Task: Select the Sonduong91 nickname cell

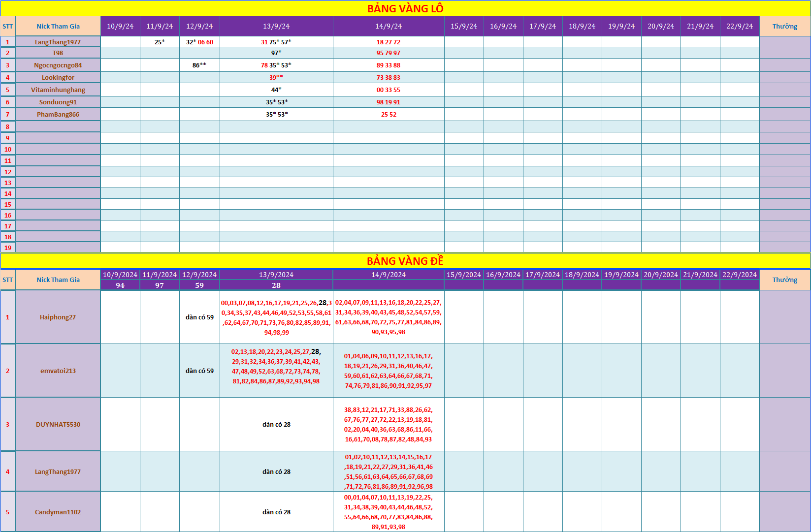Action: point(58,102)
